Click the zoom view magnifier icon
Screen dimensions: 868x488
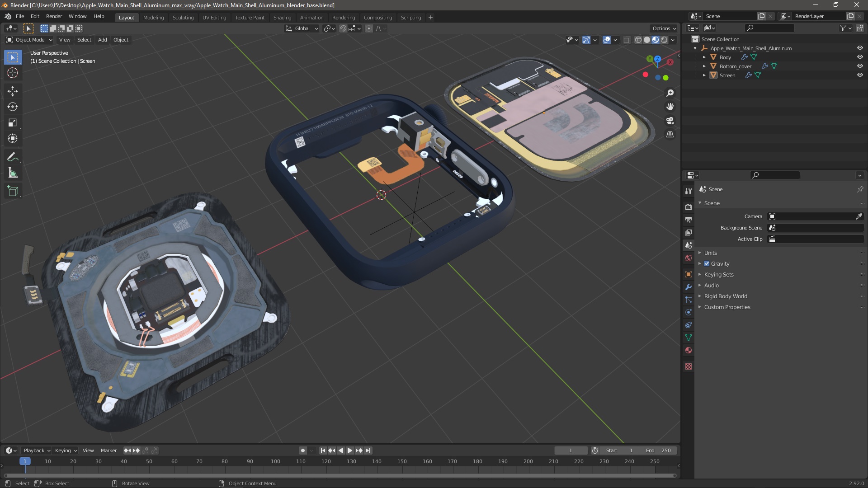pos(670,93)
